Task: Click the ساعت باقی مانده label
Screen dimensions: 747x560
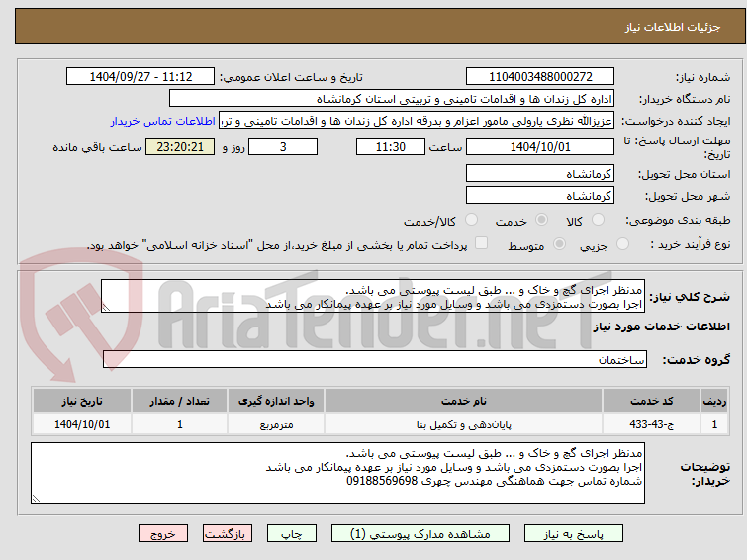Action: click(97, 147)
